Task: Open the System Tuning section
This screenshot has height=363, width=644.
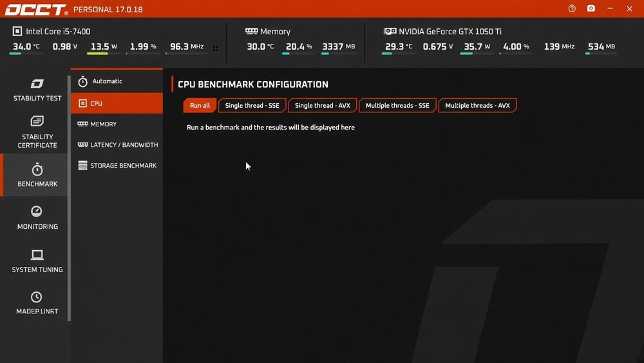Action: pos(37,261)
